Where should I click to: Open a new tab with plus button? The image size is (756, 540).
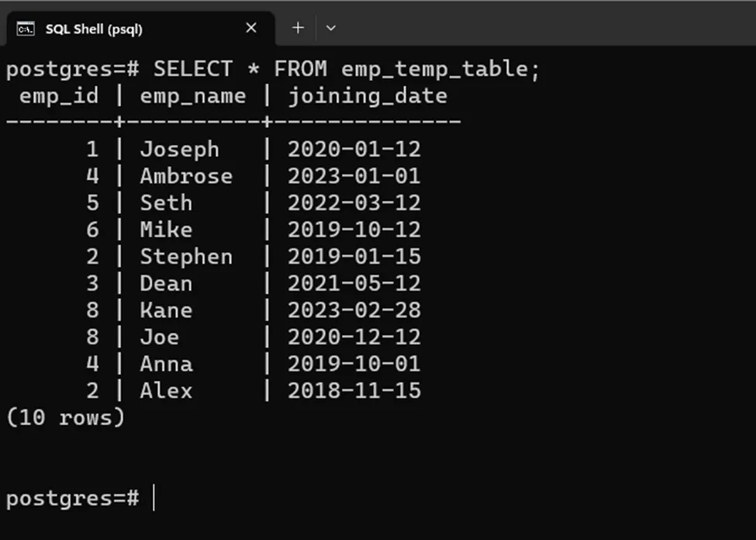[x=298, y=28]
